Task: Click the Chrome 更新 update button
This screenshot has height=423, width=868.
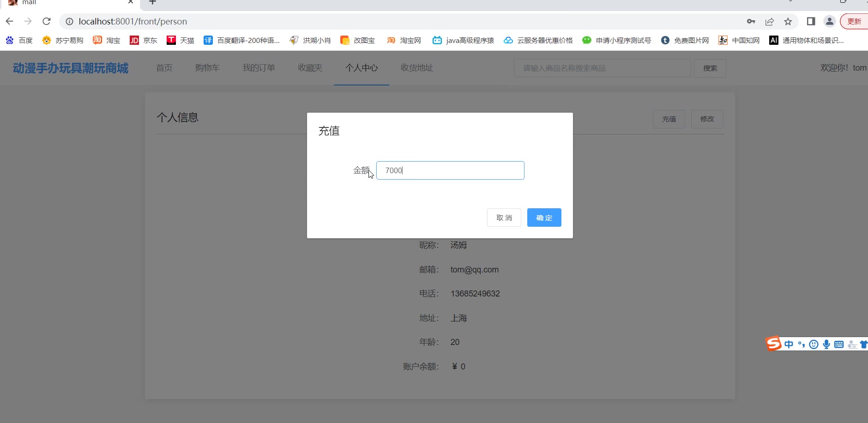Action: [854, 21]
